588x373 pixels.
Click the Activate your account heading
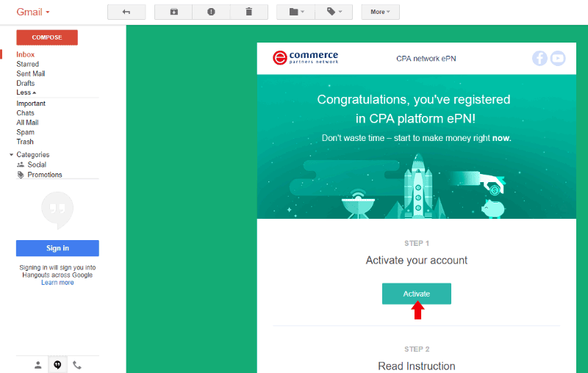pyautogui.click(x=417, y=260)
